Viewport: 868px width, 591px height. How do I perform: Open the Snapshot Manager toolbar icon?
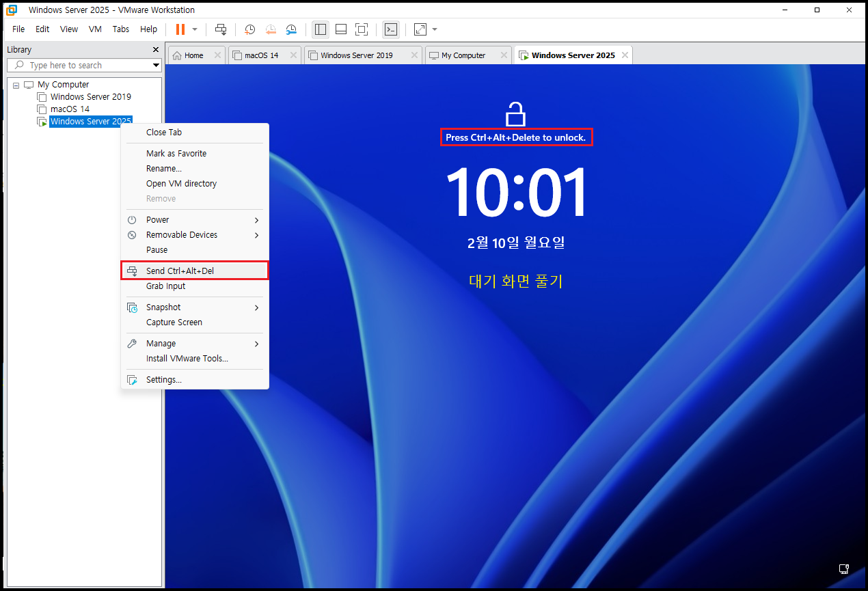click(x=291, y=29)
